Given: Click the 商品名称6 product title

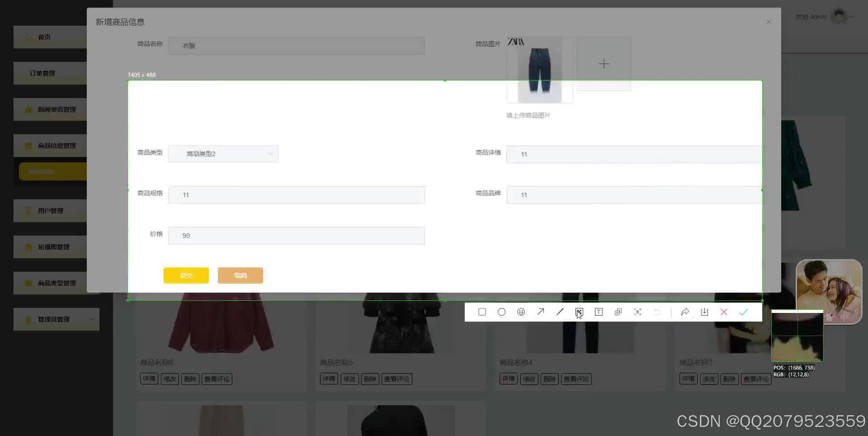Looking at the screenshot, I should [x=156, y=362].
